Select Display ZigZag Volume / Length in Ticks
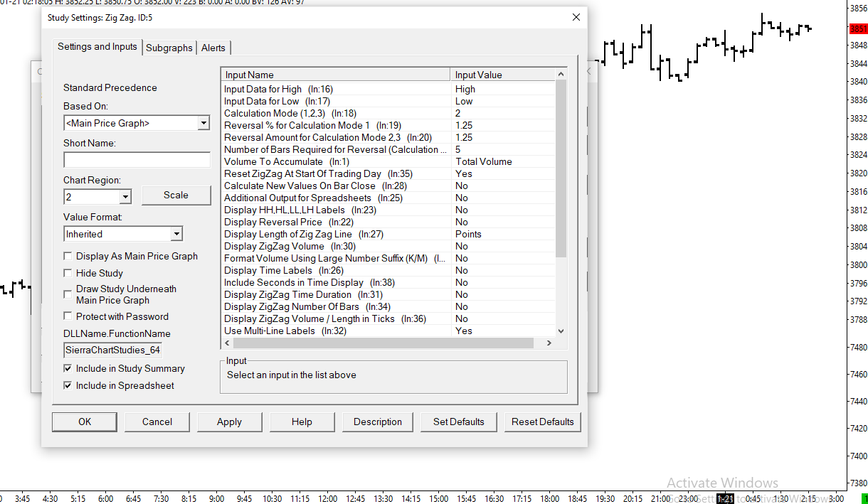Viewport: 868px width, 504px height. (x=388, y=318)
